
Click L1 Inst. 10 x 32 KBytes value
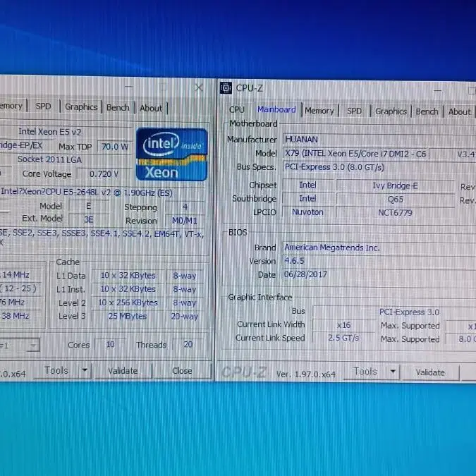point(128,289)
